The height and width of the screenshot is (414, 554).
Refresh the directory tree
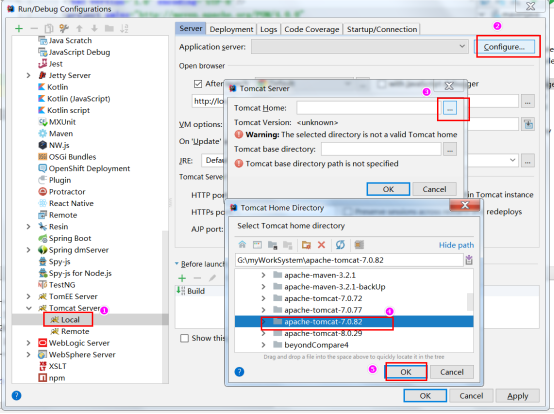pyautogui.click(x=340, y=244)
